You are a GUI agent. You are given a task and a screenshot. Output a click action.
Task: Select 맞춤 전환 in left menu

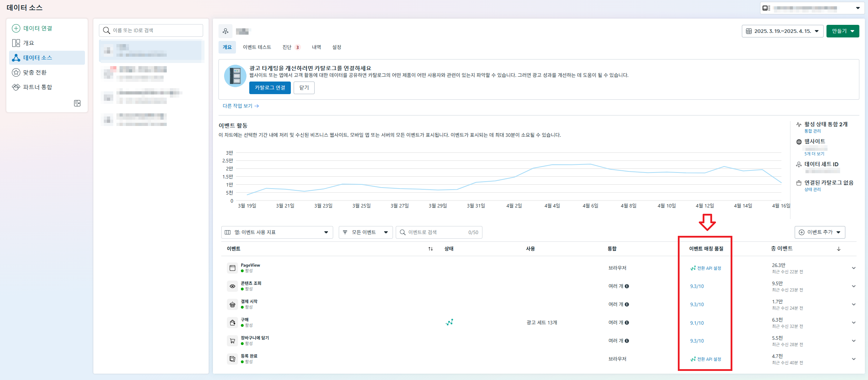click(x=35, y=72)
